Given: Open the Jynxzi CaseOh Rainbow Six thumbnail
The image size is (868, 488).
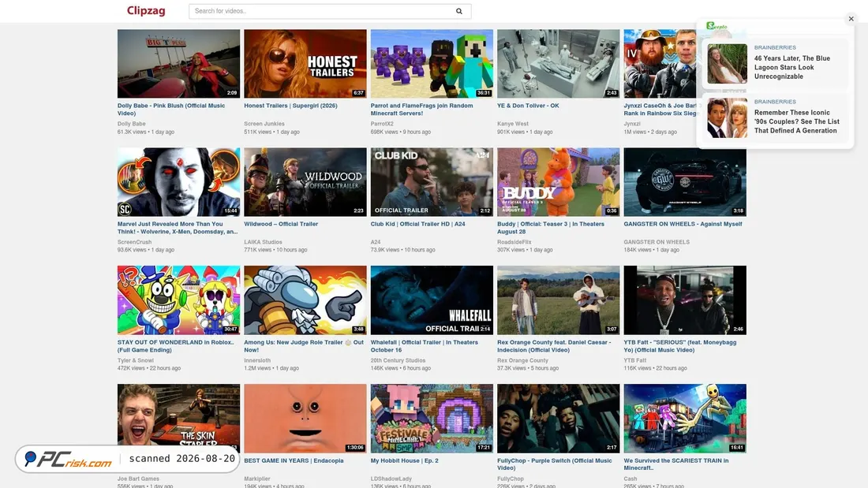Looking at the screenshot, I should [660, 64].
